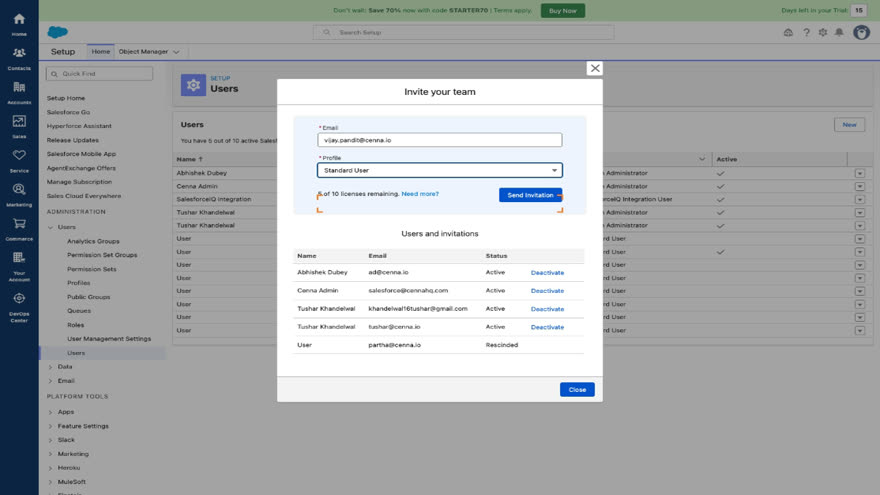Image resolution: width=880 pixels, height=495 pixels.
Task: Deactivate user Cenna Admin
Action: 547,291
